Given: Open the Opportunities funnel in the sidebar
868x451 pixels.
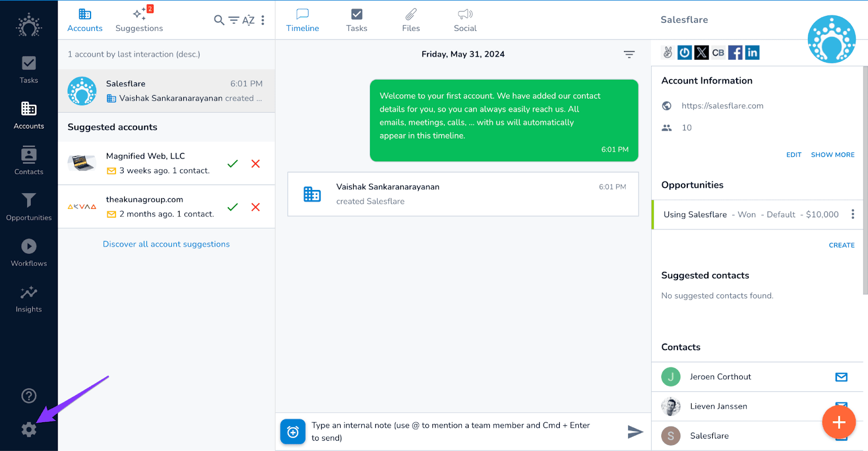Looking at the screenshot, I should click(29, 207).
